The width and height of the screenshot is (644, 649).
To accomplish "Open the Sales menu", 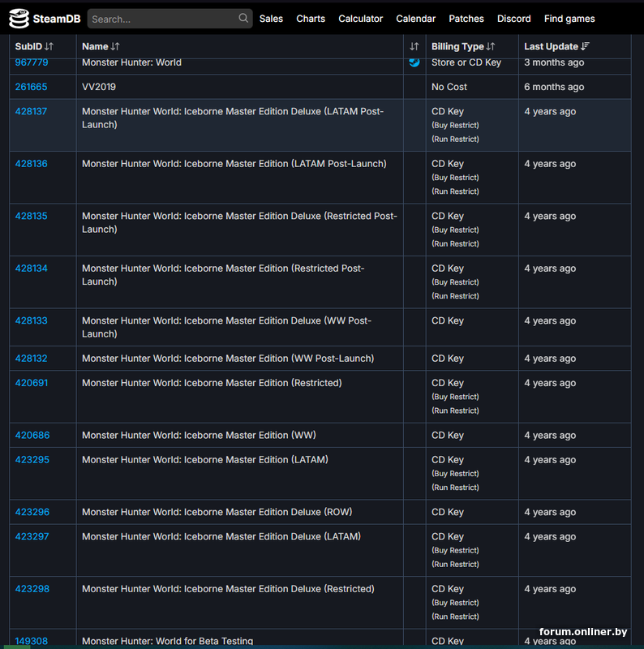I will 271,19.
